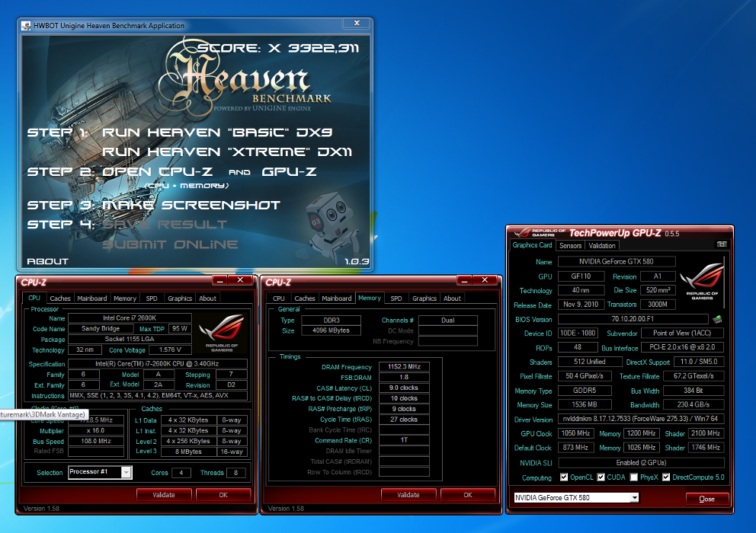Click the 3DMark Vantage tooltip label
This screenshot has width=756, height=533.
coord(43,414)
